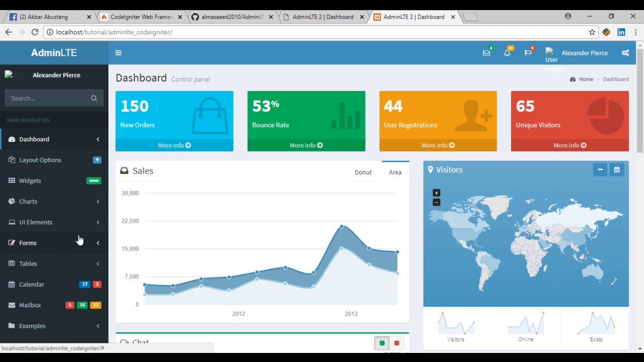Image resolution: width=644 pixels, height=362 pixels.
Task: Toggle the red chat status button
Action: pos(396,343)
